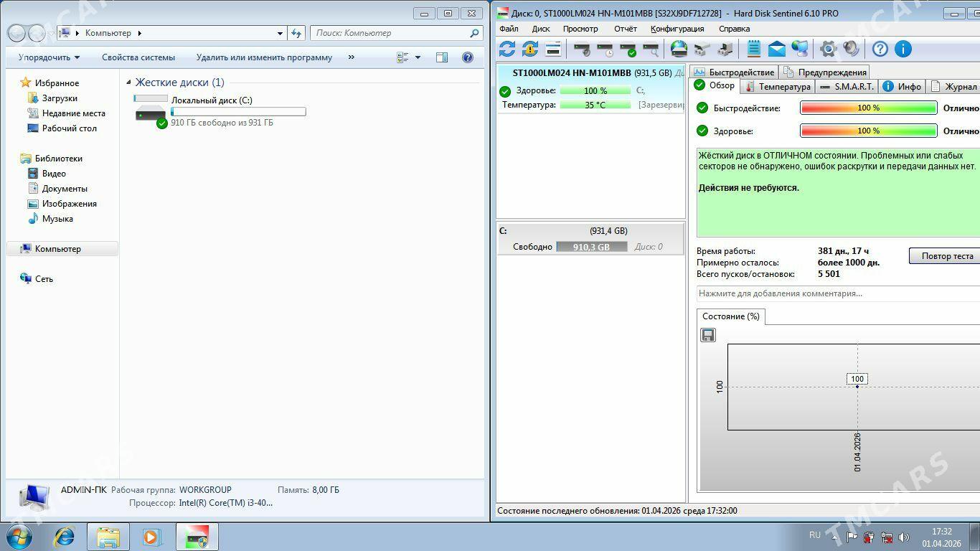Click the blue question mark help icon in Hard Disk Sentinel

coord(880,49)
